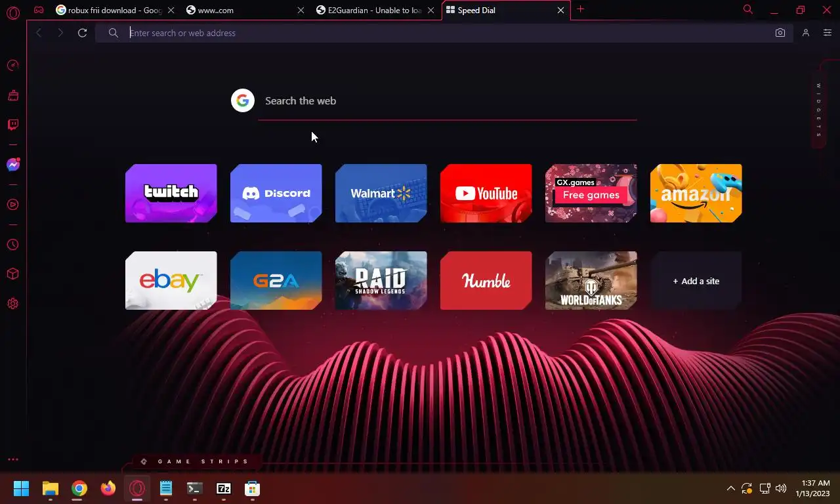Open the Walmart speed dial tile

click(381, 193)
